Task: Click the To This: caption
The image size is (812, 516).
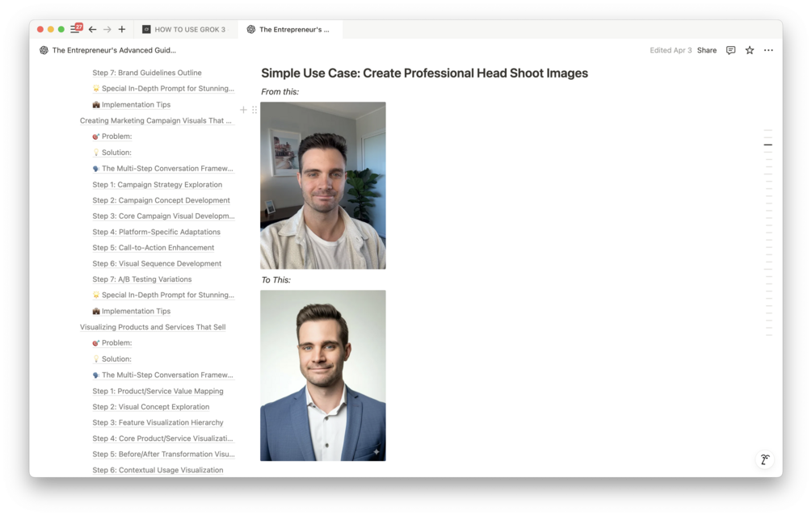Action: [276, 280]
